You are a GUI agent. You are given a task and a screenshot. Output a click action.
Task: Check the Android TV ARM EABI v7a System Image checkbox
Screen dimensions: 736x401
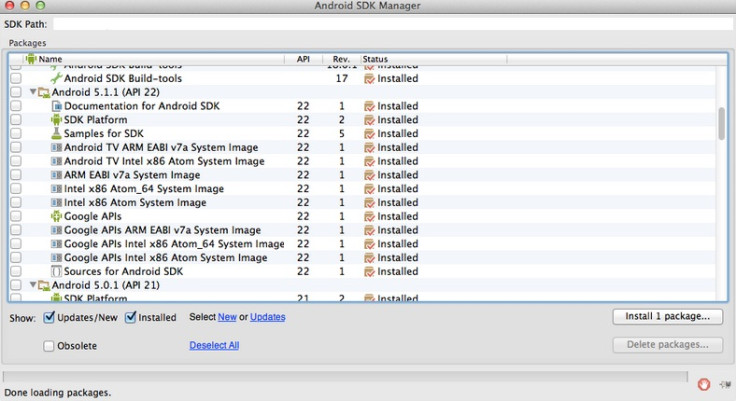16,147
